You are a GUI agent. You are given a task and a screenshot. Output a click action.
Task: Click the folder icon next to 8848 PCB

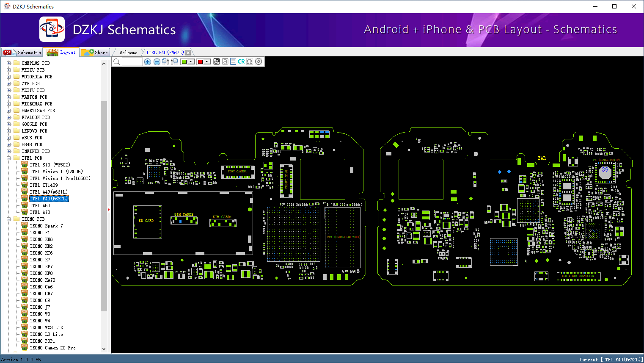click(17, 144)
